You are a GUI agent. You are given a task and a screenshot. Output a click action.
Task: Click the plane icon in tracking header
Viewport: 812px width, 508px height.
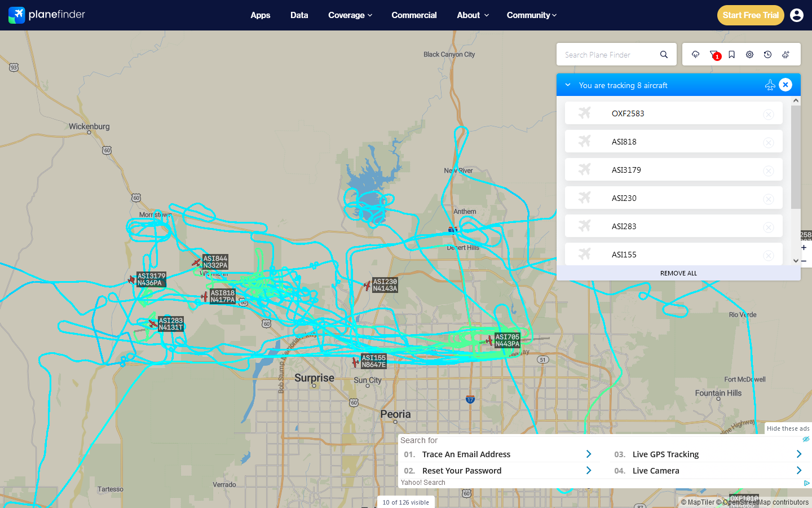click(770, 85)
